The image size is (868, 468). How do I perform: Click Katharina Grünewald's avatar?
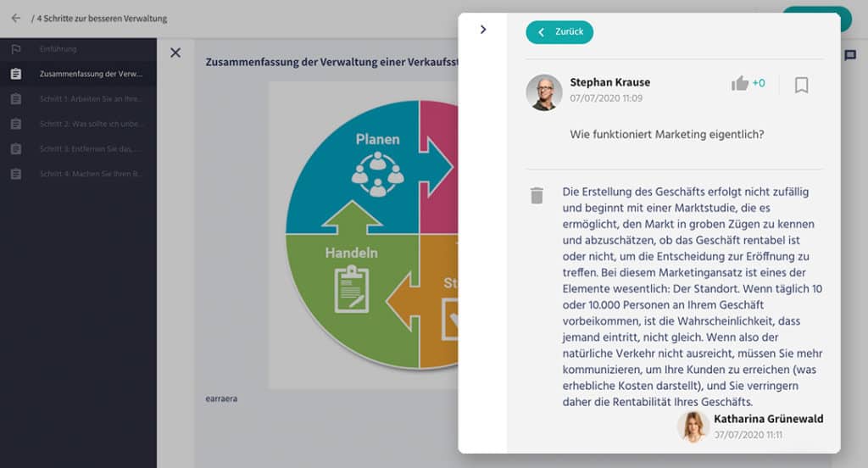tap(693, 426)
